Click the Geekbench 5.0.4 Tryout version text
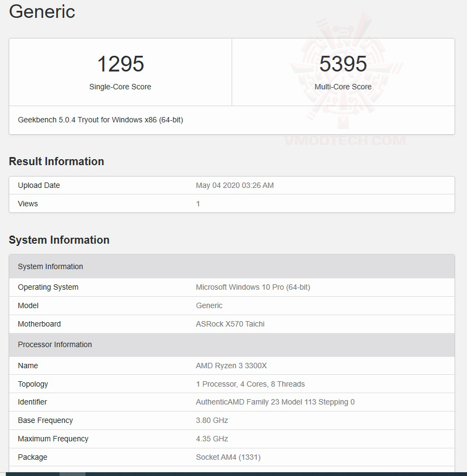Viewport: 467px width, 476px height. [101, 120]
